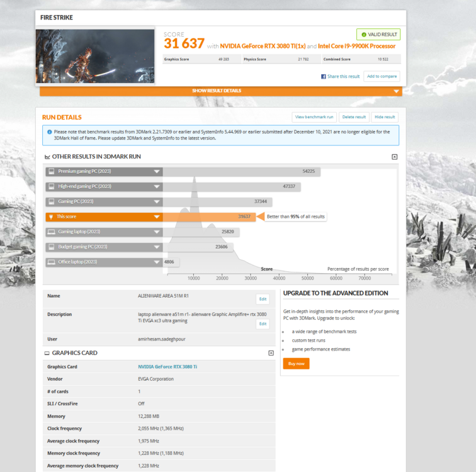Open the Gaming PC (2023) dropdown arrow
The image size is (476, 472).
[156, 201]
